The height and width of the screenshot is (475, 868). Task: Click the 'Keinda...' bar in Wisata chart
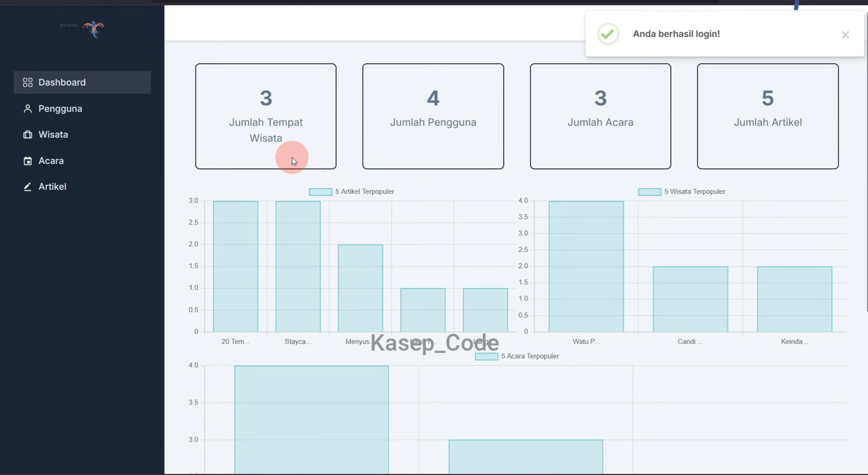[x=795, y=299]
